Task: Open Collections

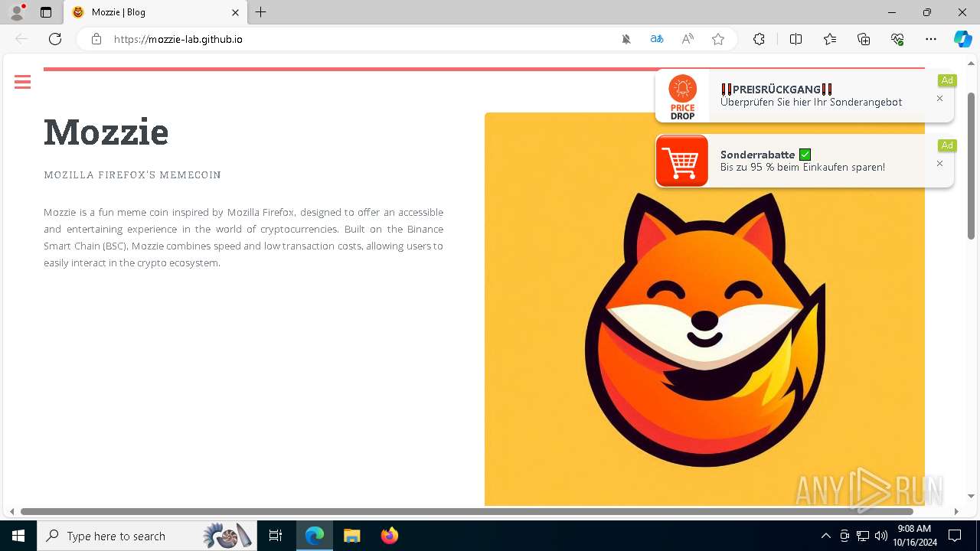Action: [x=864, y=39]
